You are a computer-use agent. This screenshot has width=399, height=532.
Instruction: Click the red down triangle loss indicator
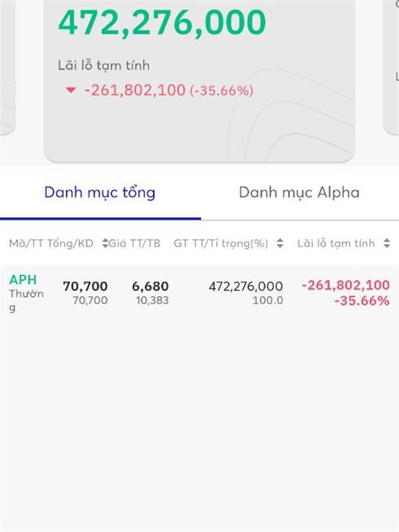[x=70, y=90]
